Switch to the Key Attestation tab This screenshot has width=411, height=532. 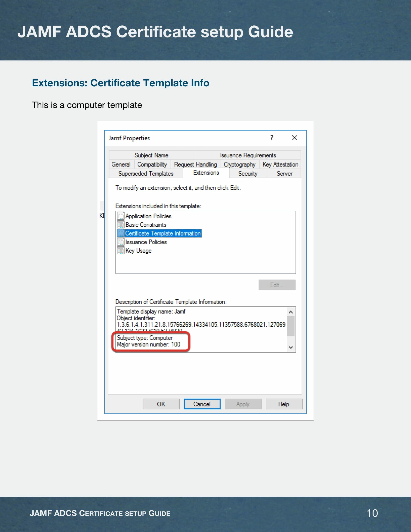click(280, 164)
